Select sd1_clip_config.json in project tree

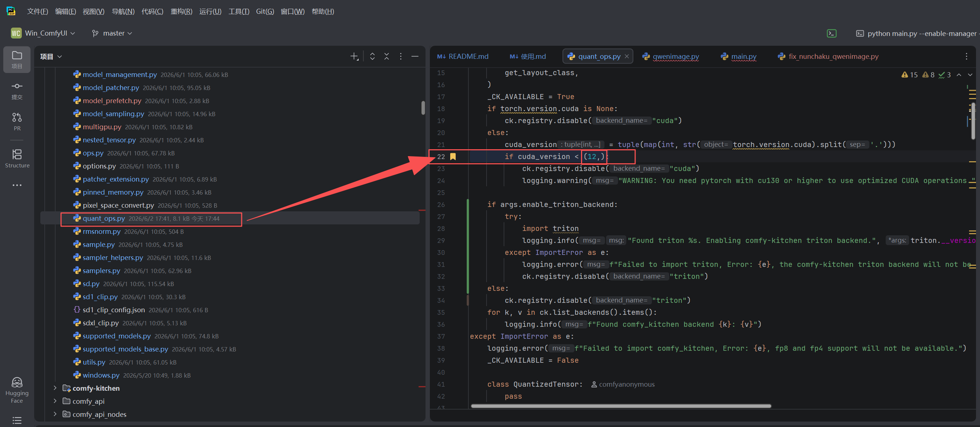113,310
